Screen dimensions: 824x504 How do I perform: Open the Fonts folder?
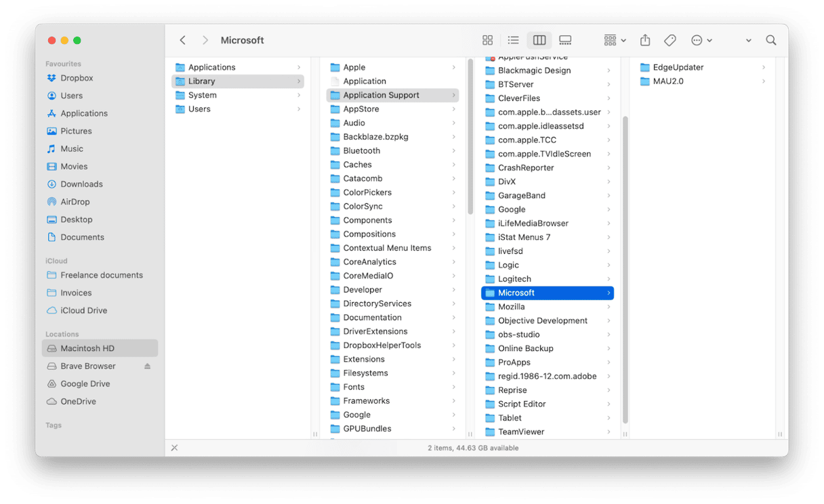[392, 387]
